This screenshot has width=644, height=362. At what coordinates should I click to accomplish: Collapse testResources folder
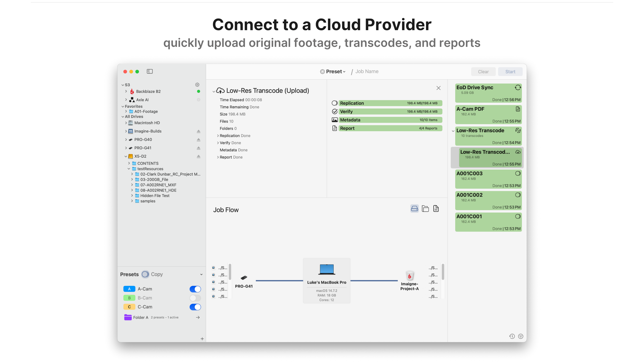click(x=129, y=169)
